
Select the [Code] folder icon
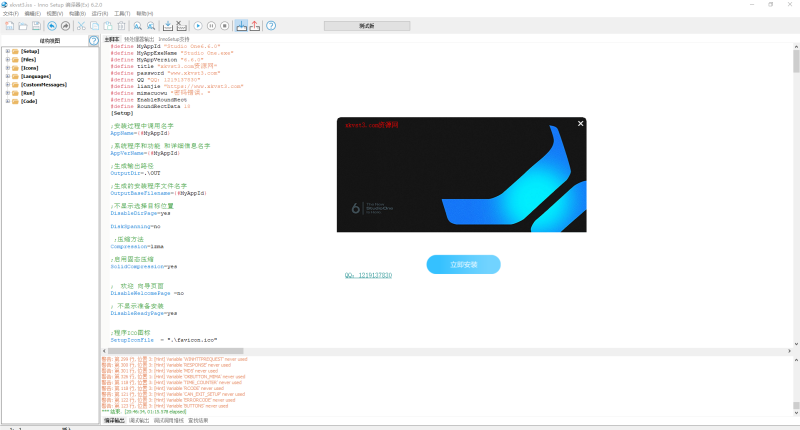click(15, 101)
